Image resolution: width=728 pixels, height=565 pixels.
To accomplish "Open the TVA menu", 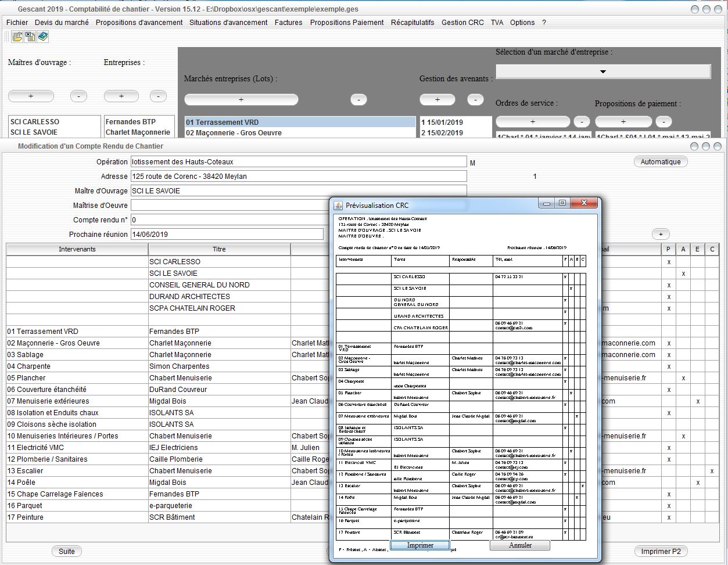I will (497, 23).
